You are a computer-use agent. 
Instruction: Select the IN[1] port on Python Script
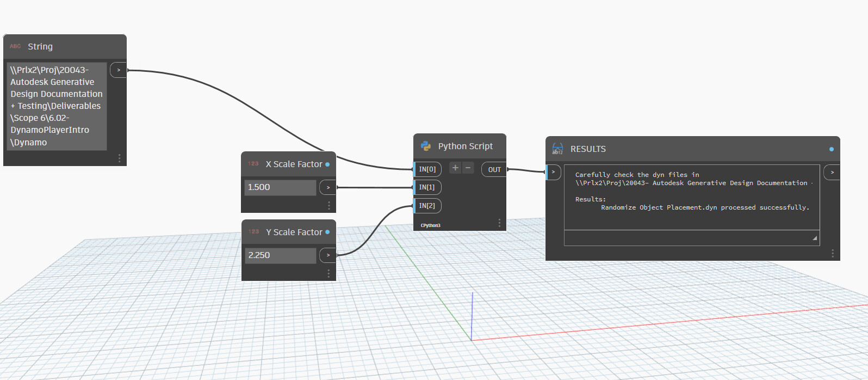pyautogui.click(x=427, y=187)
